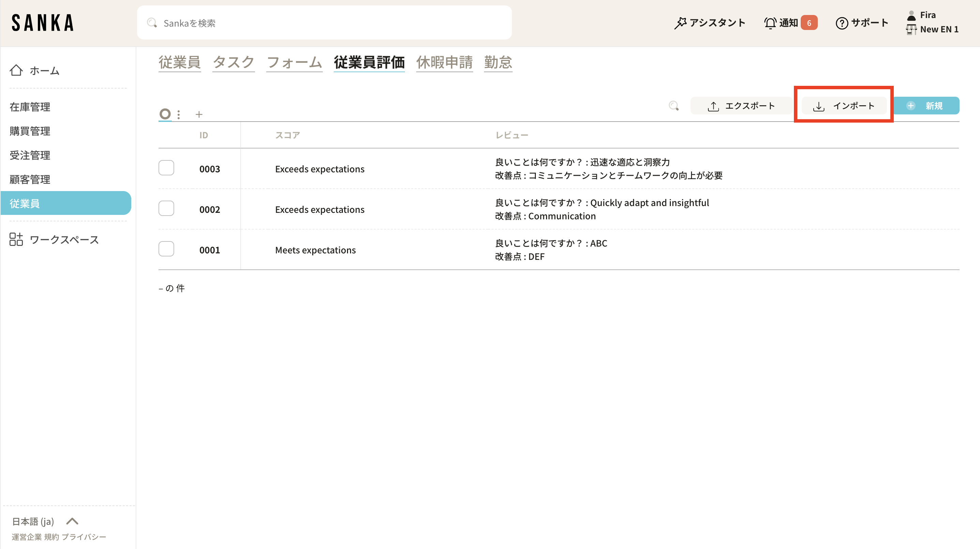Open notifications bell icon
This screenshot has height=549, width=980.
pos(770,23)
